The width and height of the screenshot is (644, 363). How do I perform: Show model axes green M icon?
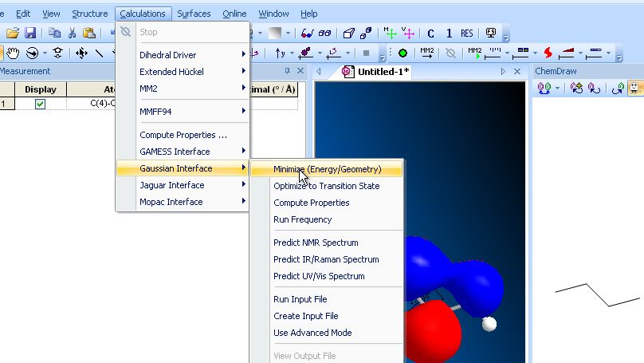tap(390, 33)
